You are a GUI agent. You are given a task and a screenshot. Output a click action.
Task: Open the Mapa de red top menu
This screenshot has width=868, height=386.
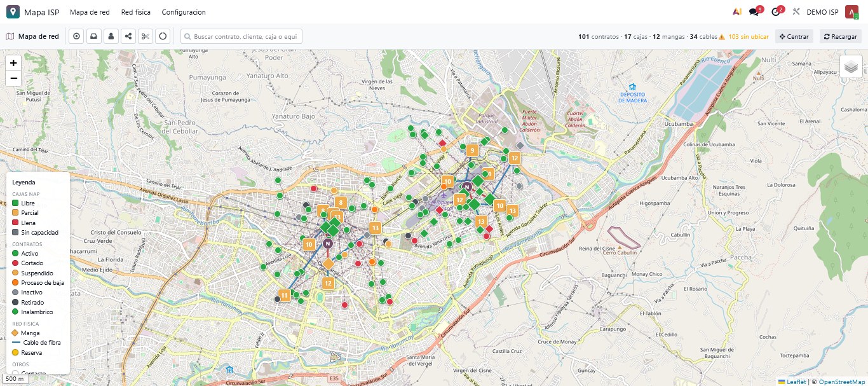point(90,12)
